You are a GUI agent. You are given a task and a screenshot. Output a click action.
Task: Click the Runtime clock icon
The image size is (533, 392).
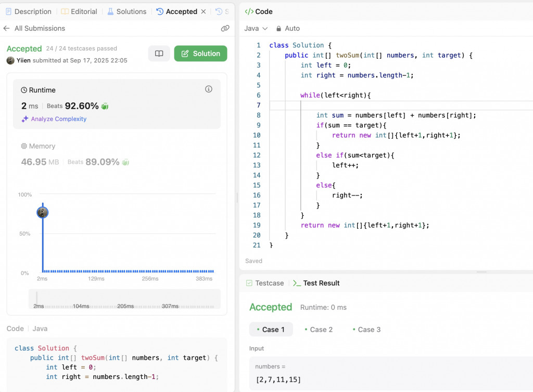tap(24, 90)
